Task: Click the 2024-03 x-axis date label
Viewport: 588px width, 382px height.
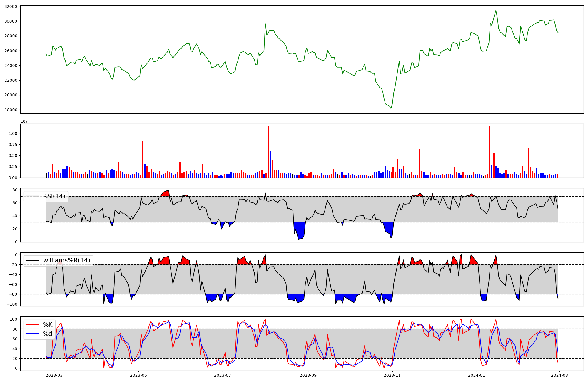Action: [559, 375]
